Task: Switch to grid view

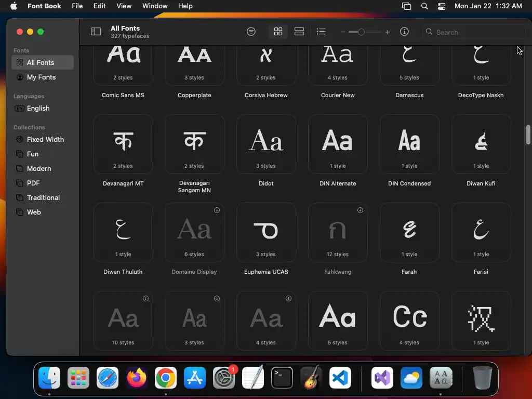Action: (x=278, y=32)
